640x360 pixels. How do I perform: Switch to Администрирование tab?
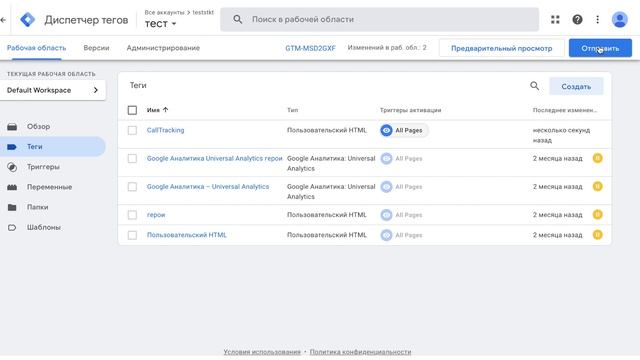[163, 48]
